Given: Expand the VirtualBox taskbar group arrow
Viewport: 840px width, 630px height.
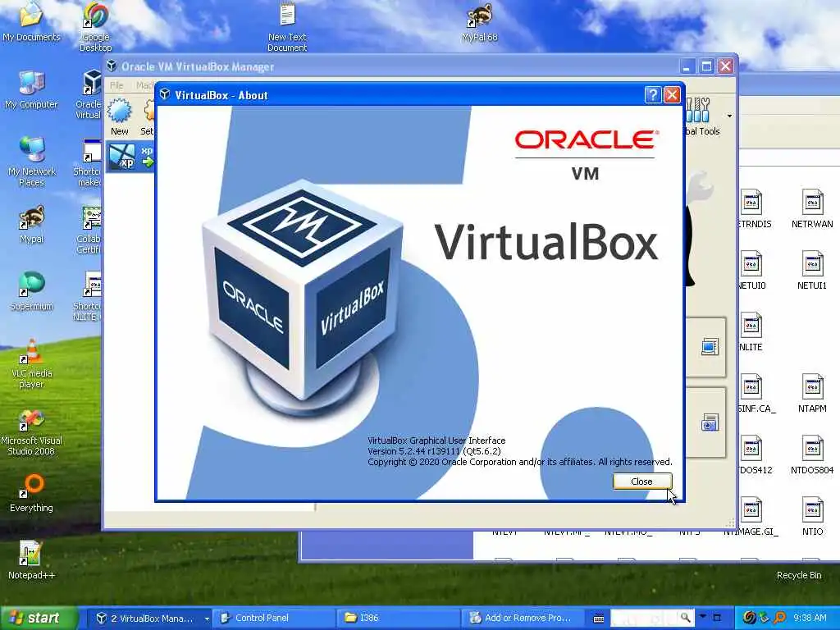Looking at the screenshot, I should coord(207,619).
